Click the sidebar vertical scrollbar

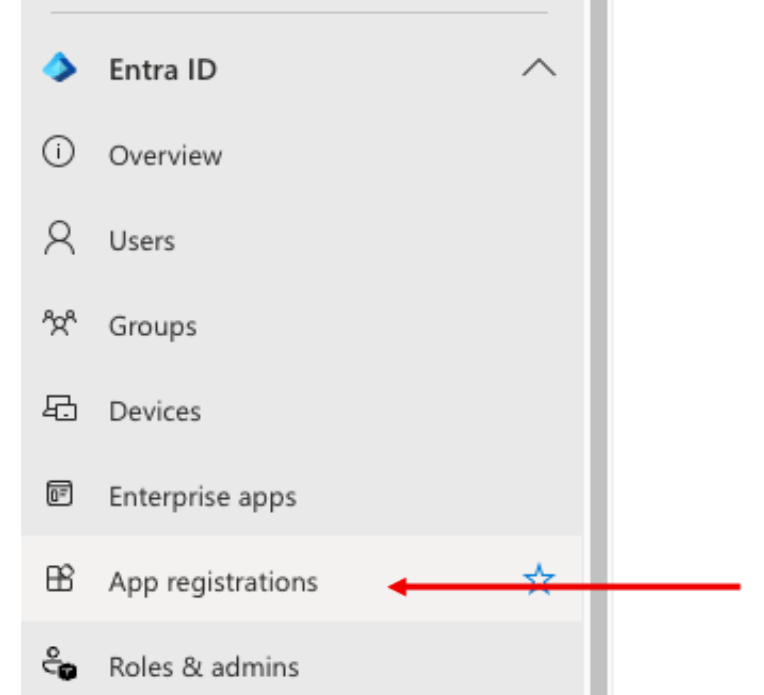pyautogui.click(x=599, y=348)
